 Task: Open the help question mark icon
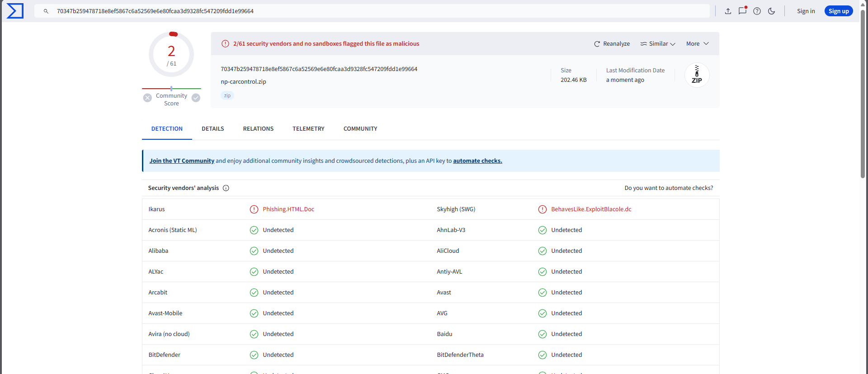tap(757, 11)
